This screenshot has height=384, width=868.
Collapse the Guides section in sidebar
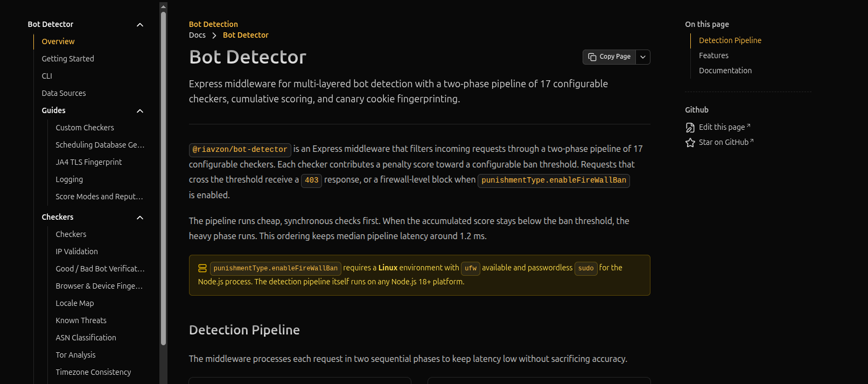139,110
